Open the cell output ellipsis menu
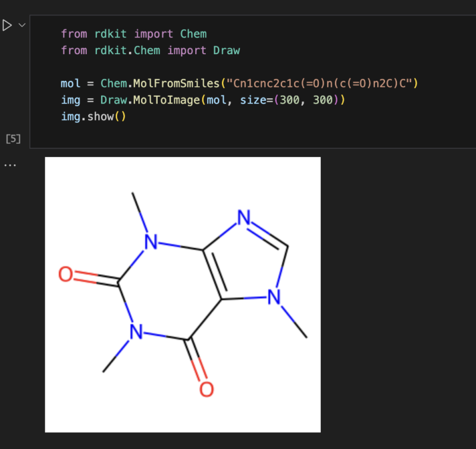 (x=10, y=165)
